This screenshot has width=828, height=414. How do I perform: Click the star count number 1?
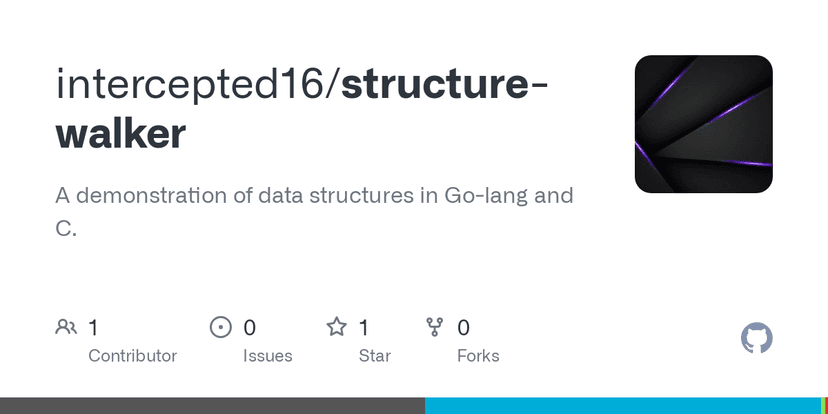point(364,327)
